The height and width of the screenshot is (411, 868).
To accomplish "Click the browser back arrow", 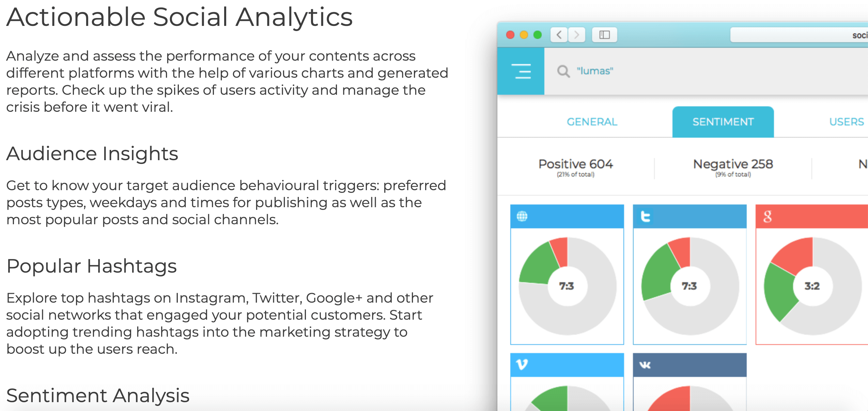I will point(559,35).
